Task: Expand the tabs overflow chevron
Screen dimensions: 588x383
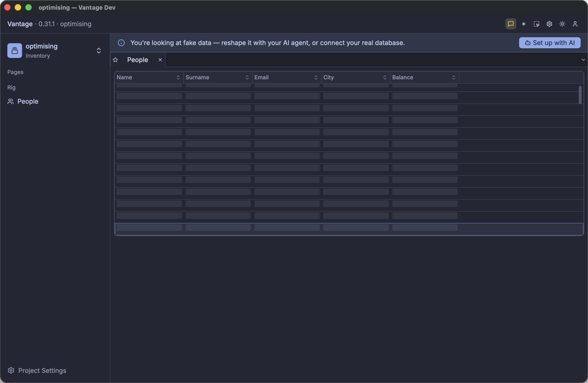Action: pyautogui.click(x=583, y=60)
